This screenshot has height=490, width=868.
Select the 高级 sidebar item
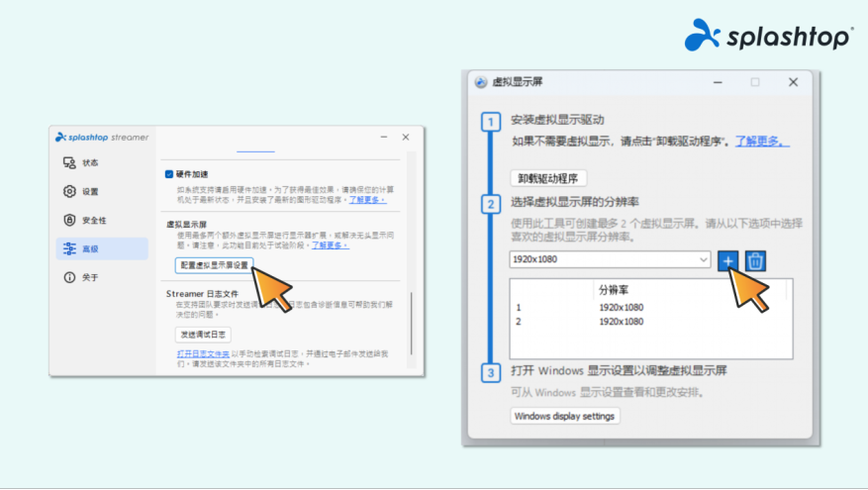[x=102, y=248]
